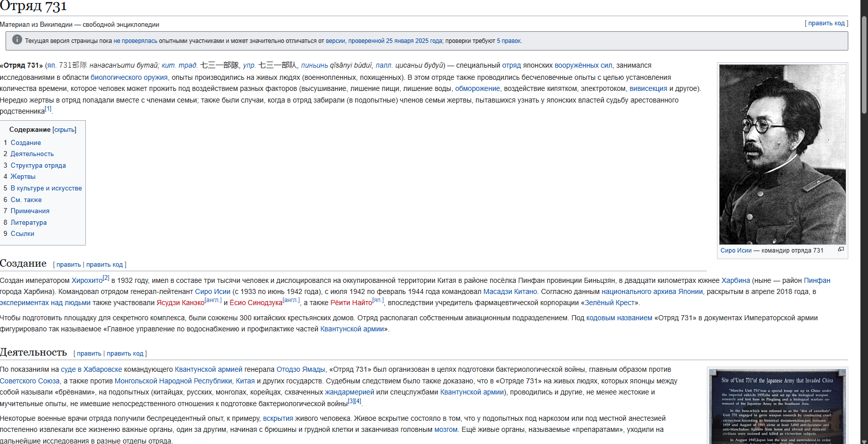Open the вивисекция link in the intro
Viewport: 868px width, 444px height.
tap(648, 88)
